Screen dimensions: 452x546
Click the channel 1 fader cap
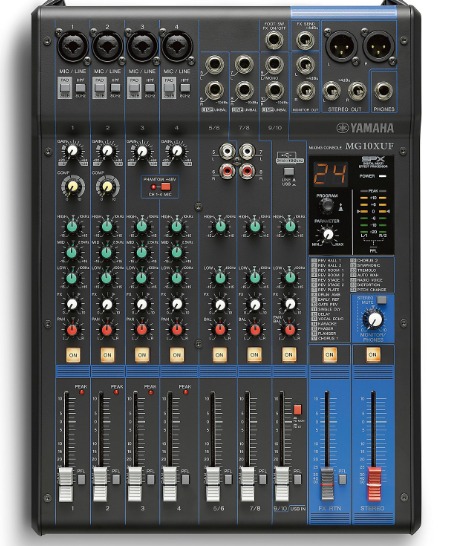[x=66, y=484]
